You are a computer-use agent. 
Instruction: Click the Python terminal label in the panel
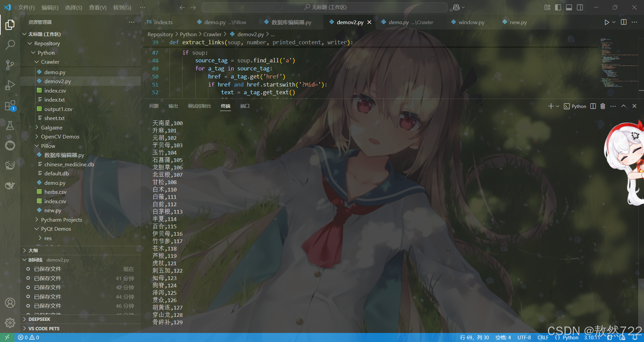click(x=575, y=106)
